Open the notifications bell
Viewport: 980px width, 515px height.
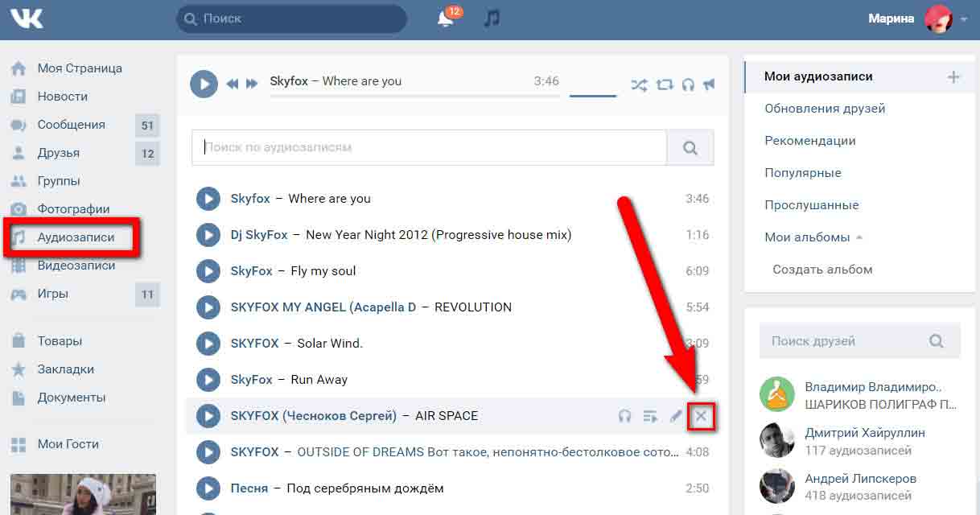point(445,19)
